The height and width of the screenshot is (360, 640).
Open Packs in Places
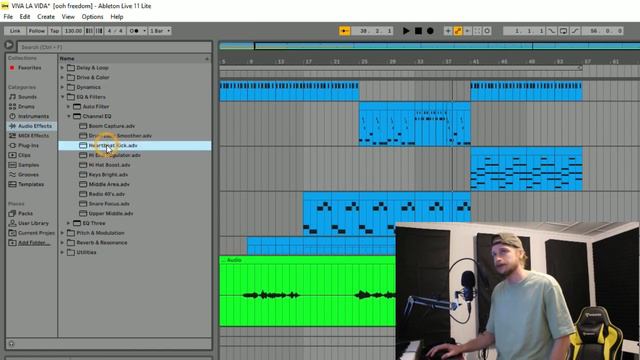(x=25, y=213)
